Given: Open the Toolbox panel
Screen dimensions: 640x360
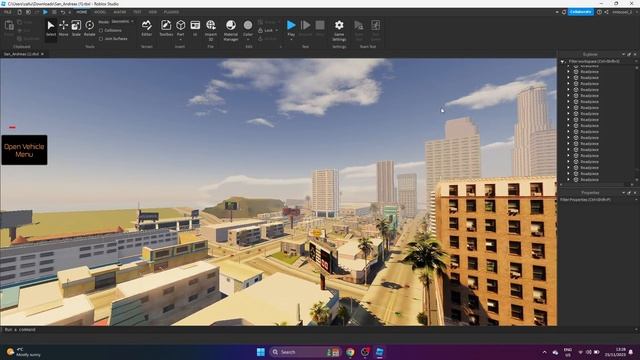Looking at the screenshot, I should (x=166, y=28).
